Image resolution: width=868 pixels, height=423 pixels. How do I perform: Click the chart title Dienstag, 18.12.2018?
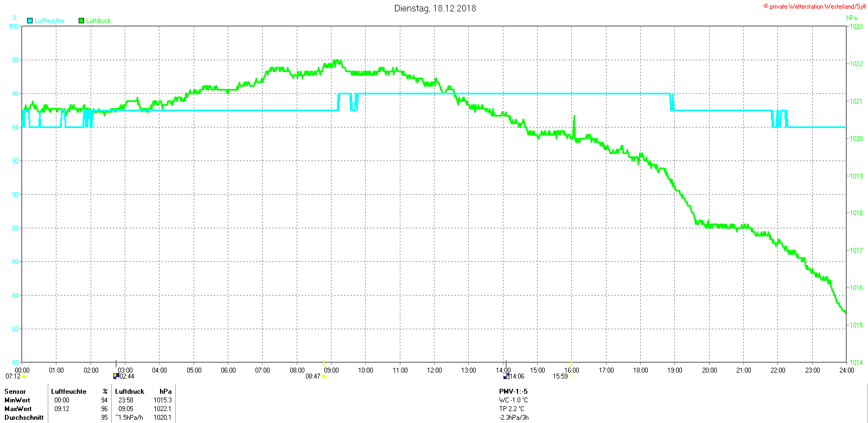(x=435, y=8)
